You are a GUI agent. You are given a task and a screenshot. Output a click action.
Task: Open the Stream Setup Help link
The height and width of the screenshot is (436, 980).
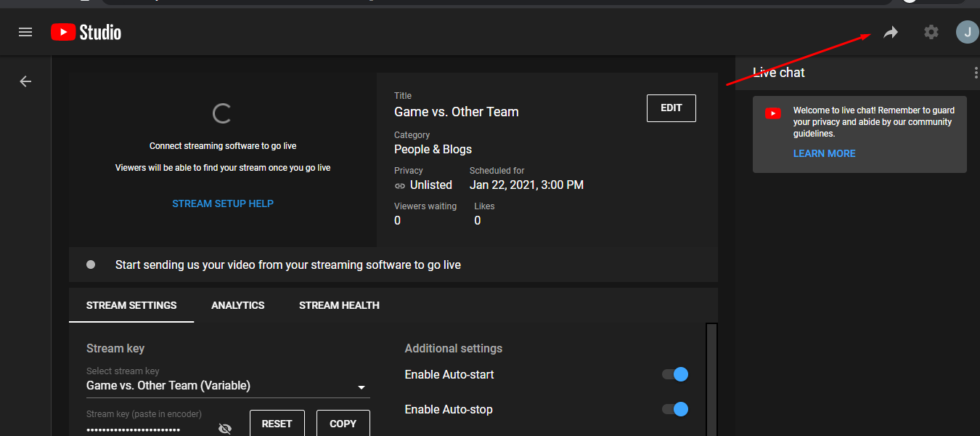coord(223,203)
